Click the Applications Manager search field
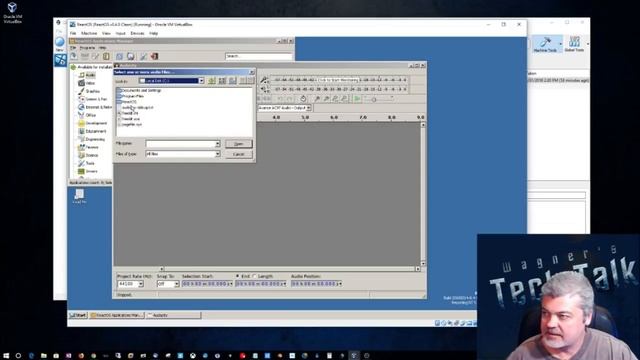The height and width of the screenshot is (360, 640). point(259,56)
